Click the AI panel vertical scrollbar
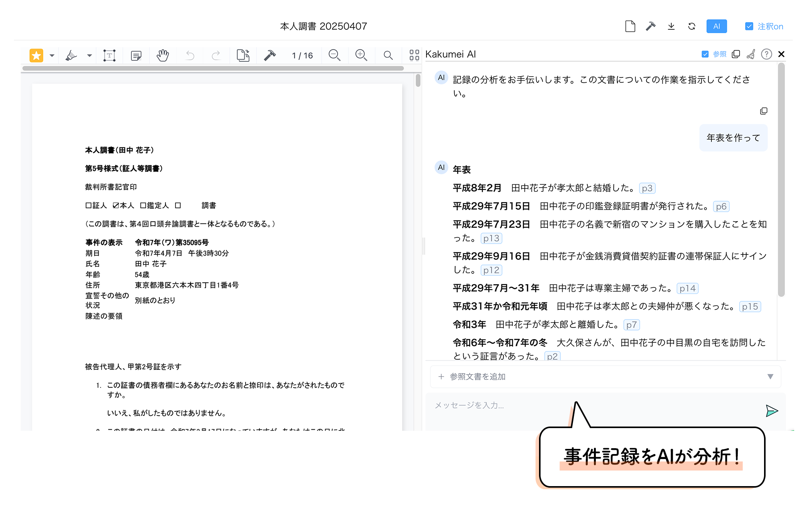Screen dimensions: 812x507 tap(781, 180)
